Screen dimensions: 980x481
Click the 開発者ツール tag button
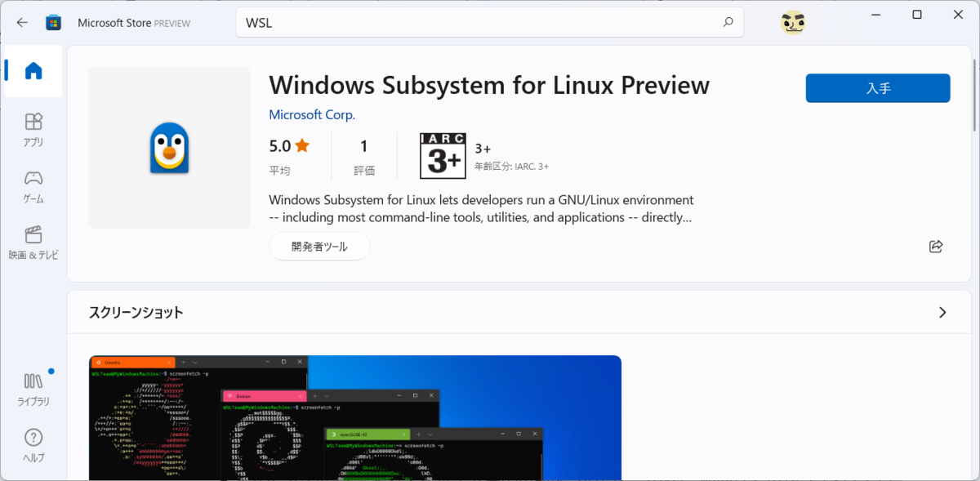pyautogui.click(x=319, y=247)
